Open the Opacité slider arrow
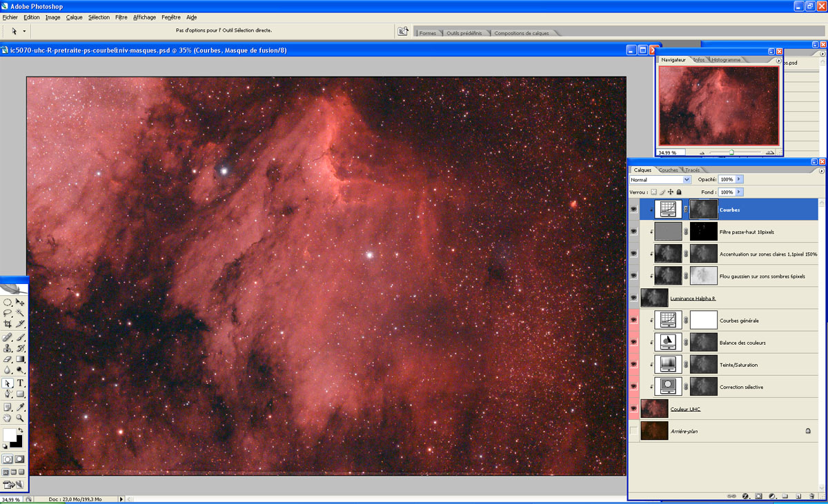 point(740,179)
